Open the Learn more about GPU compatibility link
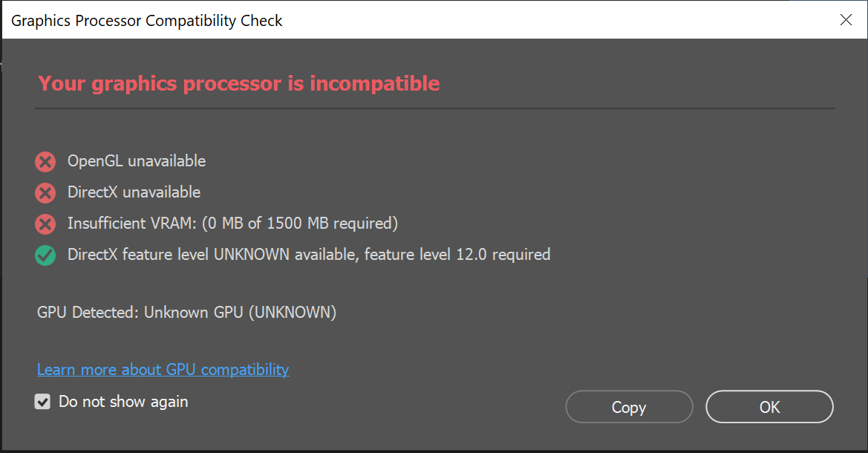Viewport: 868px width, 453px height. (163, 369)
